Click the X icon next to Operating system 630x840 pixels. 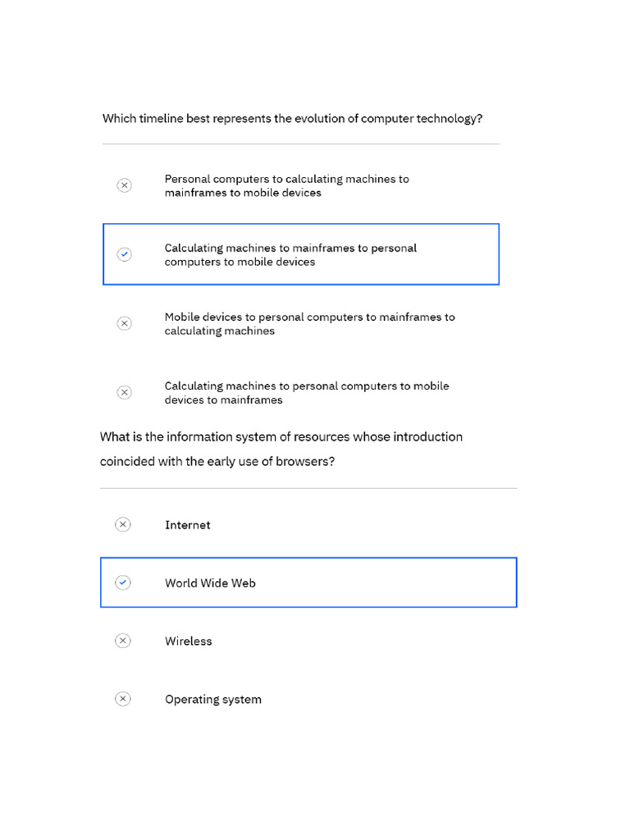pyautogui.click(x=122, y=699)
